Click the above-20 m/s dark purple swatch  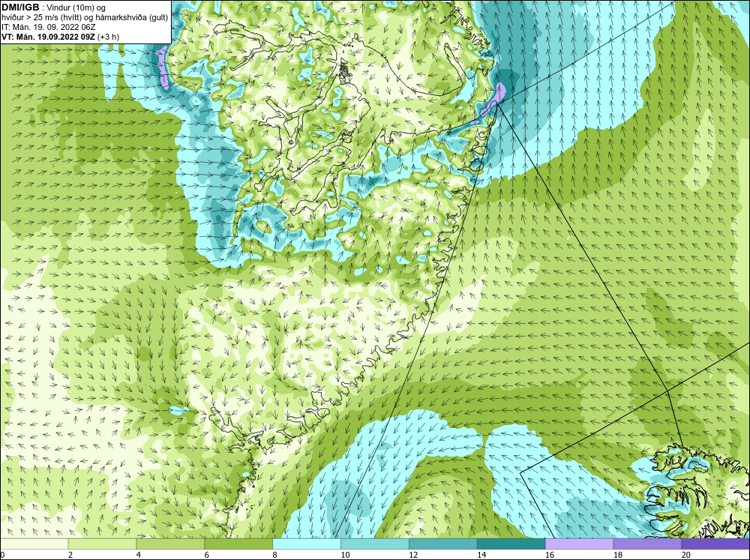click(x=715, y=544)
